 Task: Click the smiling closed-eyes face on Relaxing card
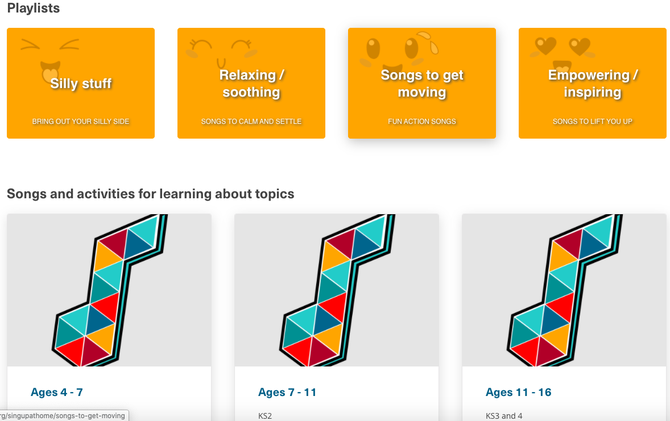(221, 53)
